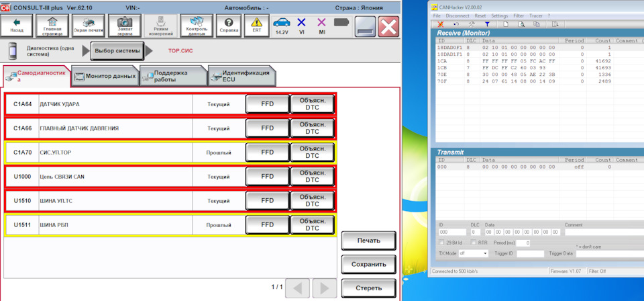
Task: Go back with the Назад arrow button
Action: 17,26
